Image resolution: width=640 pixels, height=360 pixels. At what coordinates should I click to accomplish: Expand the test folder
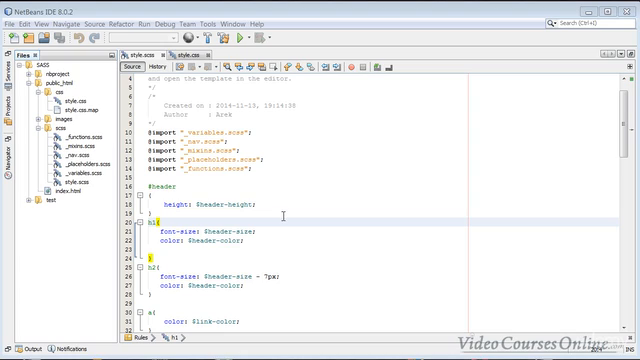tap(29, 200)
